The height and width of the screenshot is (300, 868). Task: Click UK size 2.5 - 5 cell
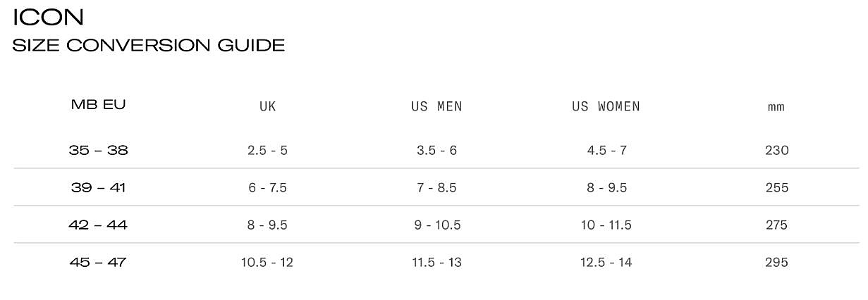tap(267, 151)
